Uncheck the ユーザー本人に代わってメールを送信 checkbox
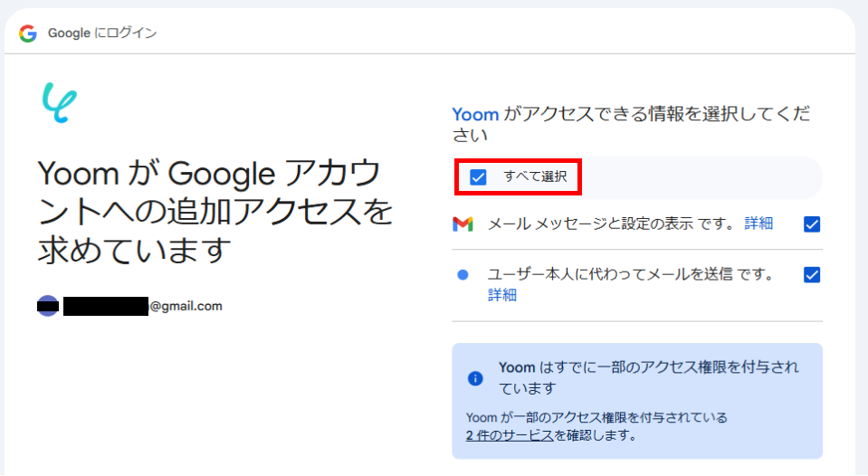 [x=812, y=275]
